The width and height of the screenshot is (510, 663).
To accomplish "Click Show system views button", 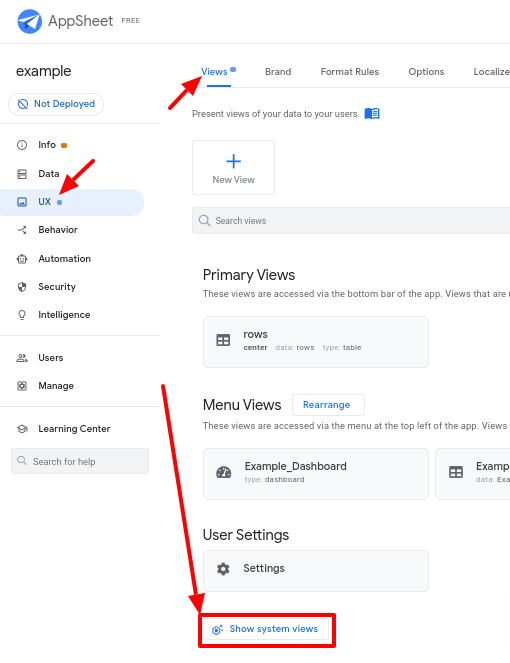I will click(266, 629).
